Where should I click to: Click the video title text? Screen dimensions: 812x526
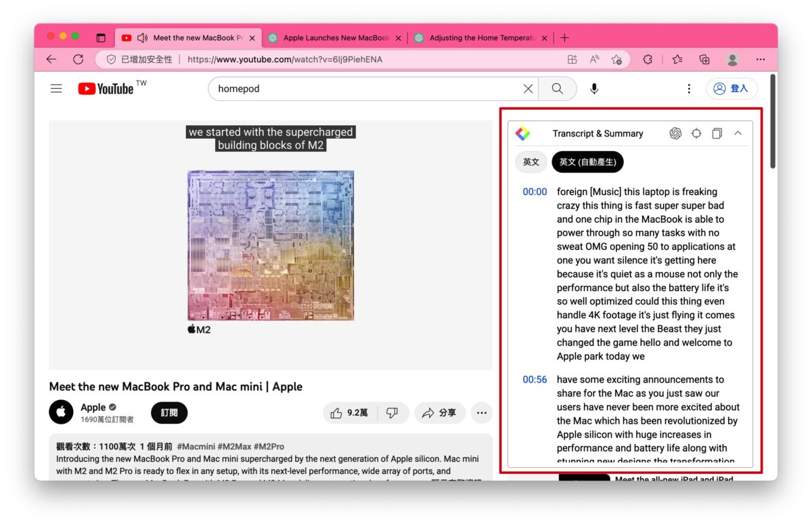176,387
